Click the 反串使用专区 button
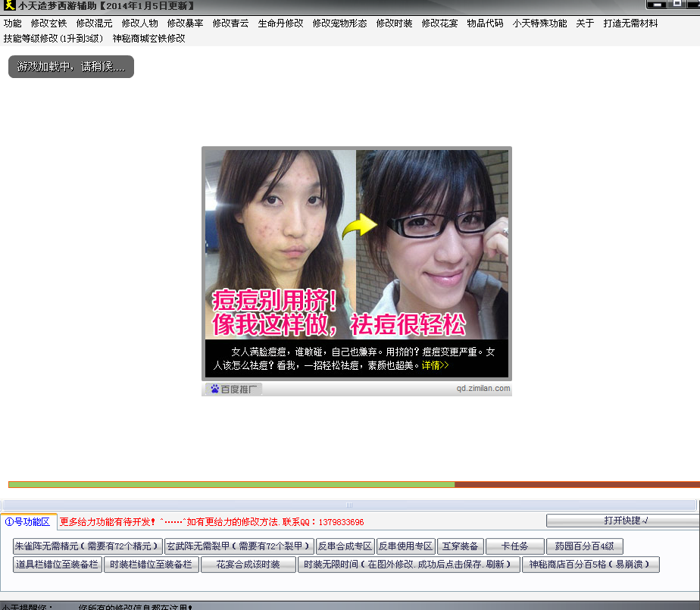 pos(406,546)
